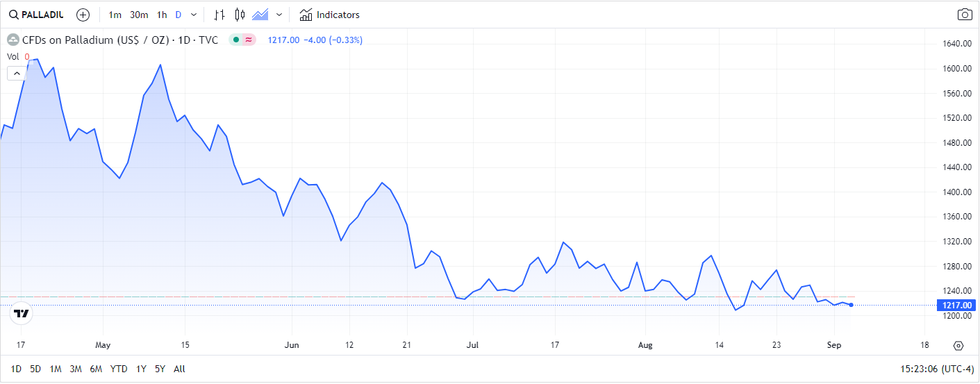Click the CFDs on Palladium legend title

[119, 40]
